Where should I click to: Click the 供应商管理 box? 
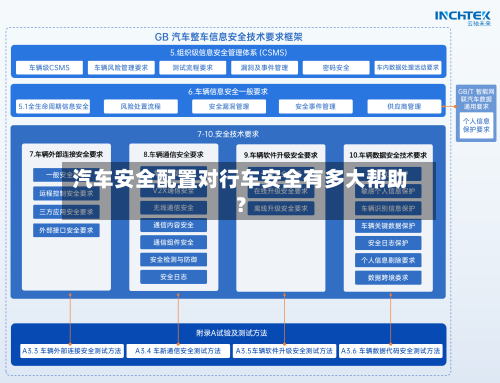click(x=404, y=106)
